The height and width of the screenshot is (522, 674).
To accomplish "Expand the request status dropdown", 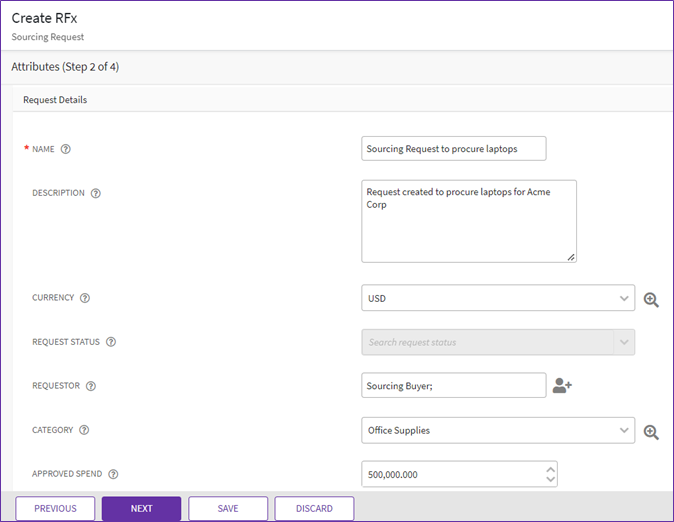I will click(624, 342).
